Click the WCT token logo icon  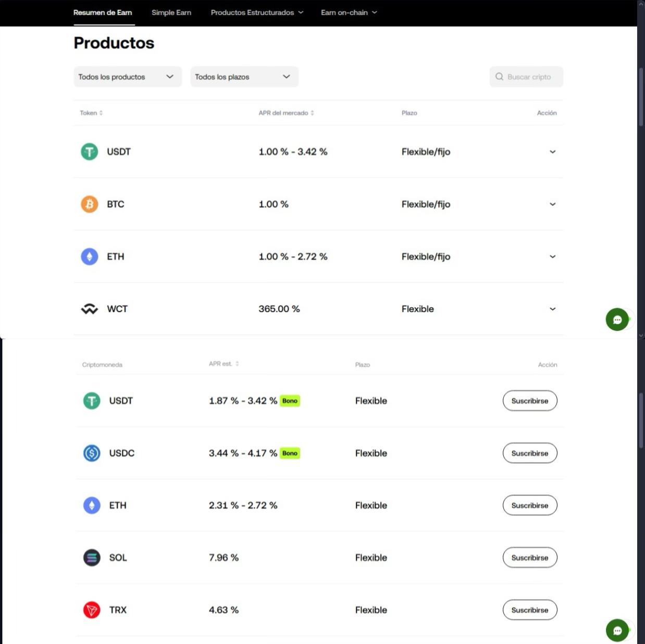[89, 309]
